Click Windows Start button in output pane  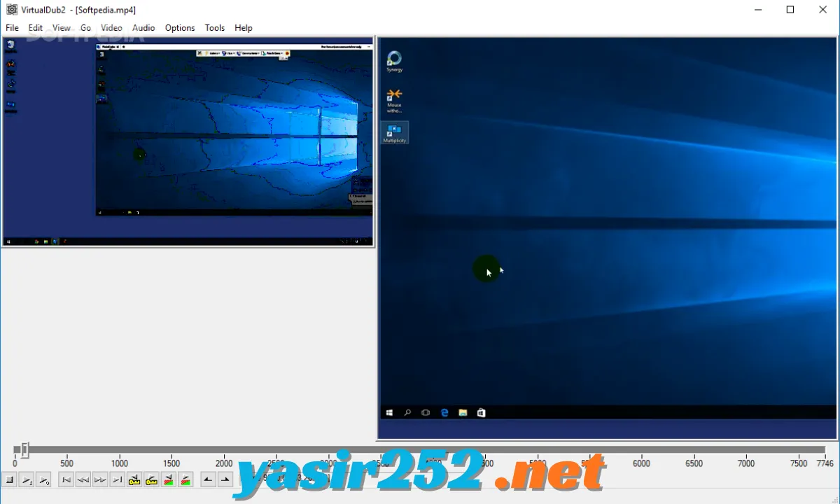click(389, 413)
